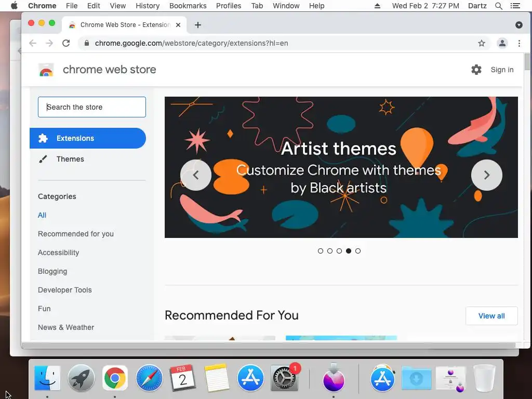Viewport: 532px width, 399px height.
Task: Open the Accessibility category
Action: 58,252
